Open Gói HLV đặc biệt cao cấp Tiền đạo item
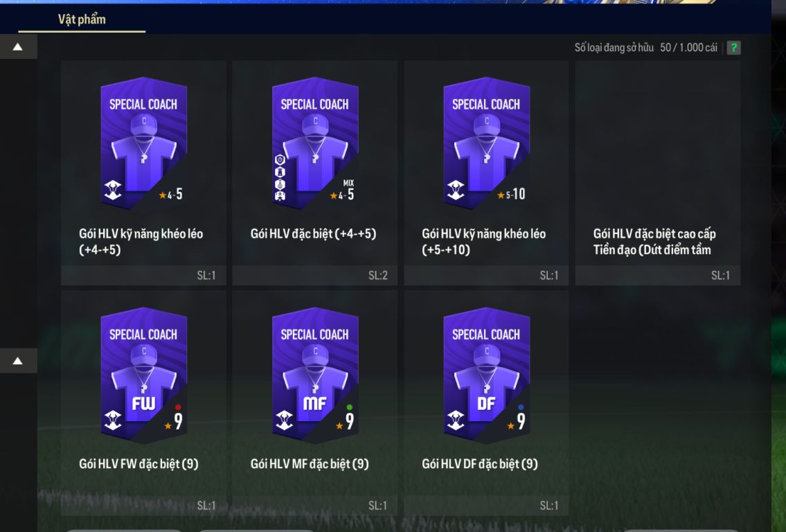This screenshot has height=532, width=786. click(x=658, y=173)
